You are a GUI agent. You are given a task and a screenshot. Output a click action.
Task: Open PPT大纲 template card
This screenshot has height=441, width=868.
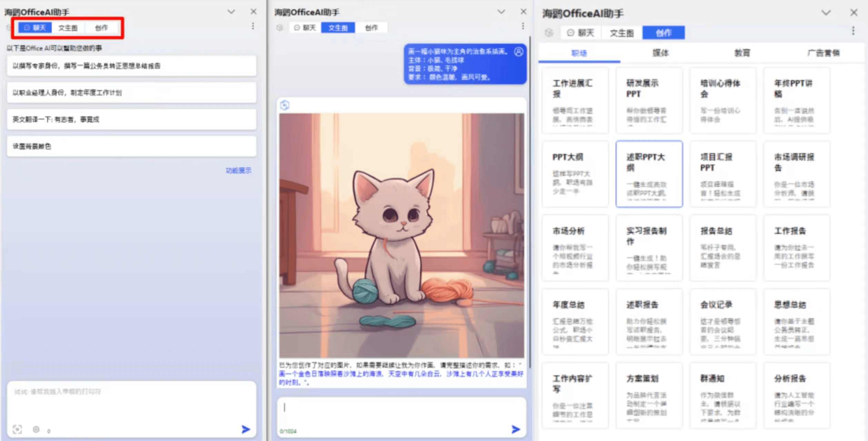click(x=575, y=174)
